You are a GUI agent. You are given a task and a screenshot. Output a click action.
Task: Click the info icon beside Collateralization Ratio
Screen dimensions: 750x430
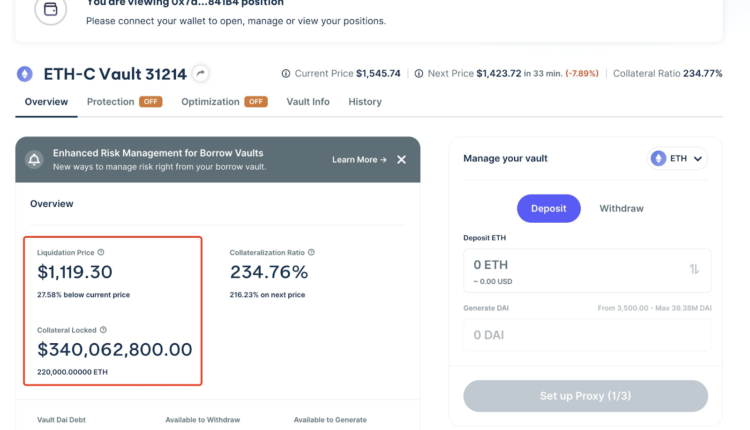point(311,253)
